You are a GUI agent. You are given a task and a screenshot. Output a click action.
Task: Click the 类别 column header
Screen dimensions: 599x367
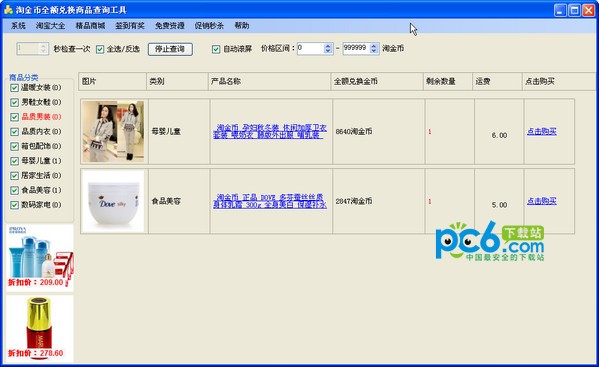pyautogui.click(x=177, y=81)
